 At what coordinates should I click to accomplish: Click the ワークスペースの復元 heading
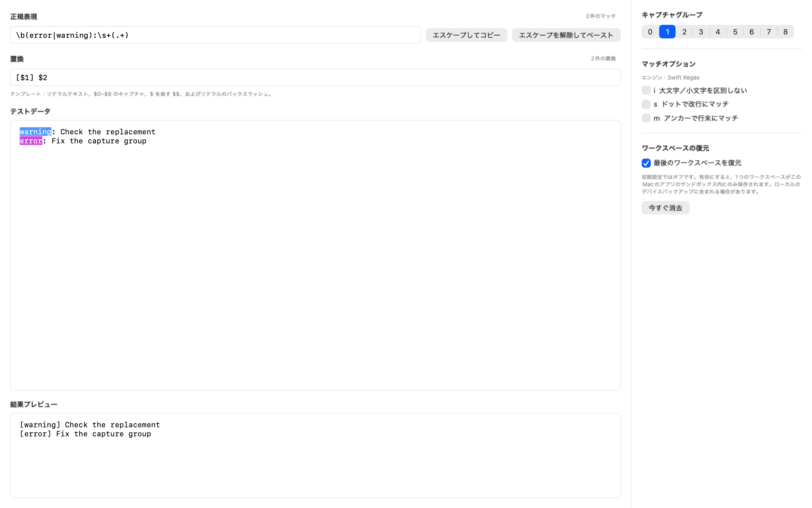(675, 148)
